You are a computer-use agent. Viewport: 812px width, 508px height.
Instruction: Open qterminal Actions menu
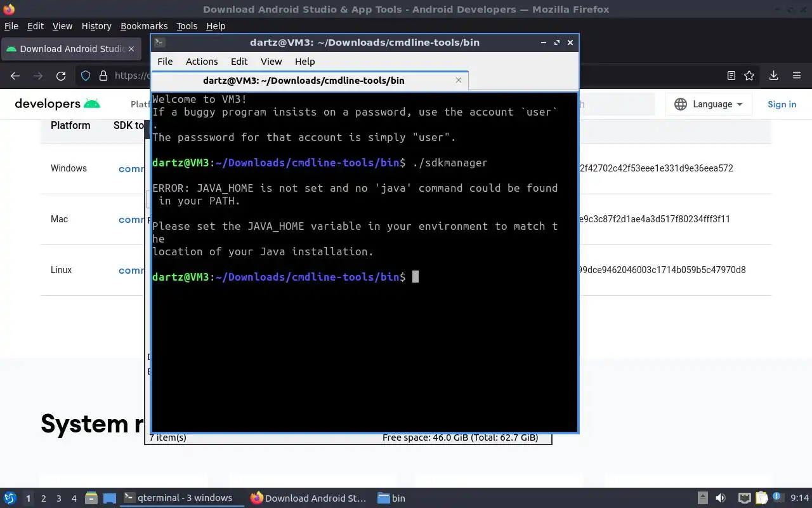tap(202, 61)
